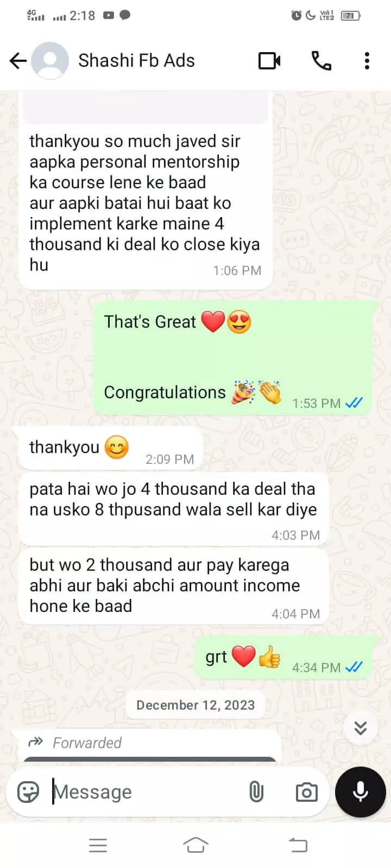Select the 'thankyou' message at 2:09 PM
The width and height of the screenshot is (391, 868).
tap(110, 449)
